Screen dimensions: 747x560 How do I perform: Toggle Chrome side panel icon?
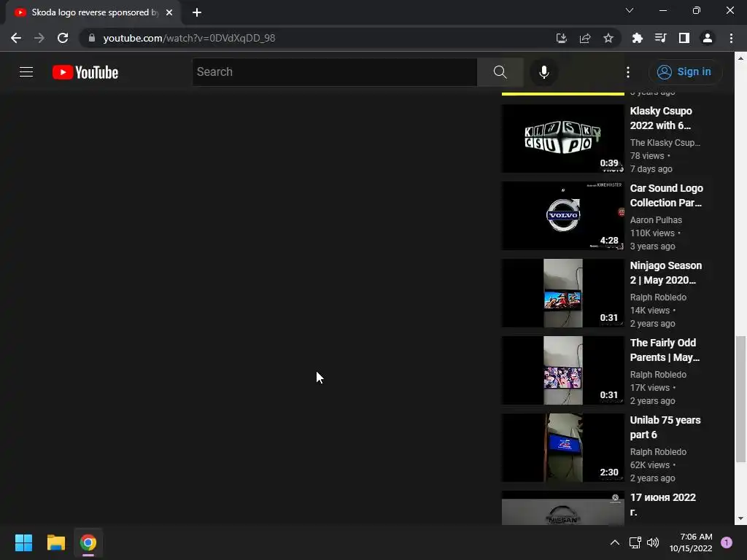click(x=684, y=38)
